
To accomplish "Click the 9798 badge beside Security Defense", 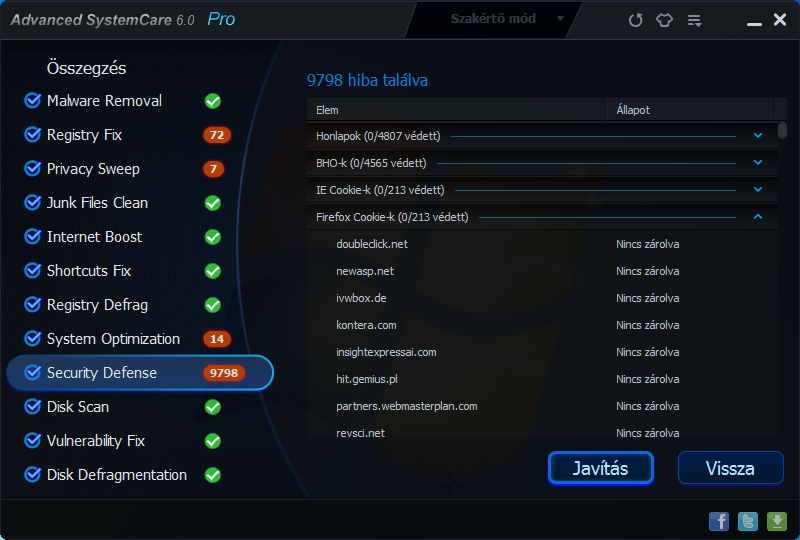I will [x=224, y=373].
